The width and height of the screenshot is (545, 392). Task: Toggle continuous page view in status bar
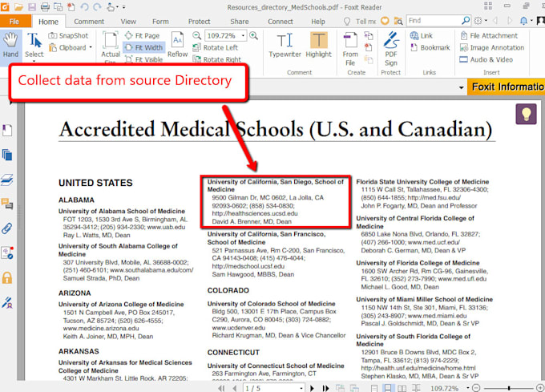click(x=388, y=388)
